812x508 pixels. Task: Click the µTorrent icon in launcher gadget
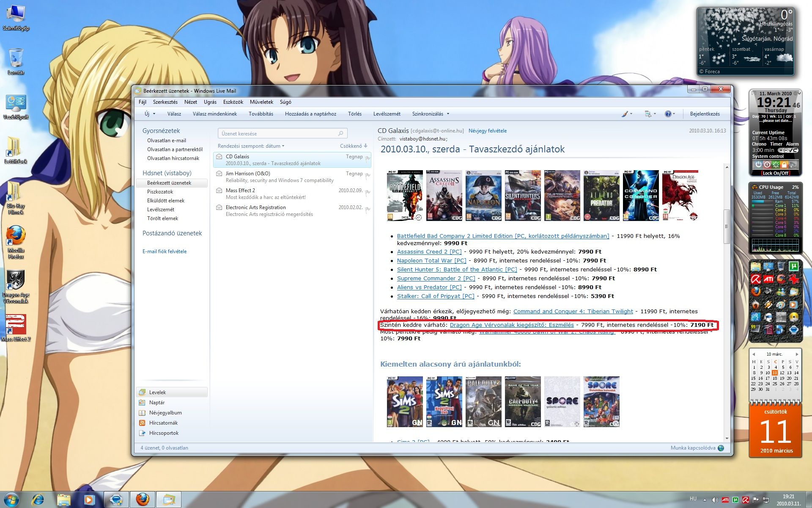tap(794, 266)
